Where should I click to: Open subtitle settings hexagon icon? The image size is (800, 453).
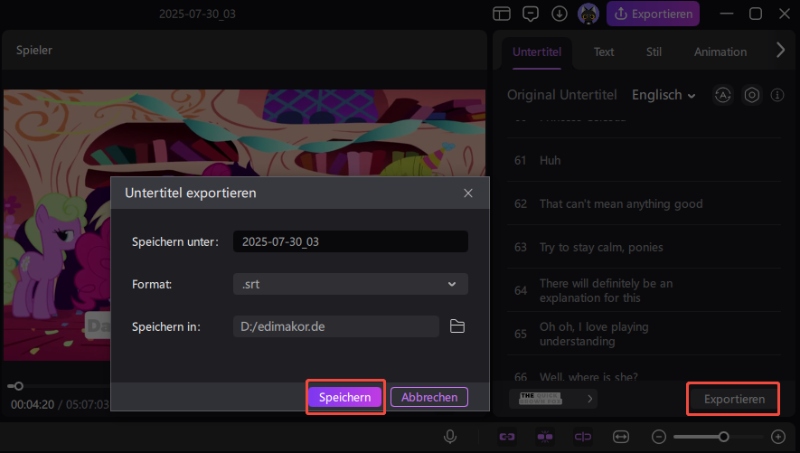tap(752, 95)
